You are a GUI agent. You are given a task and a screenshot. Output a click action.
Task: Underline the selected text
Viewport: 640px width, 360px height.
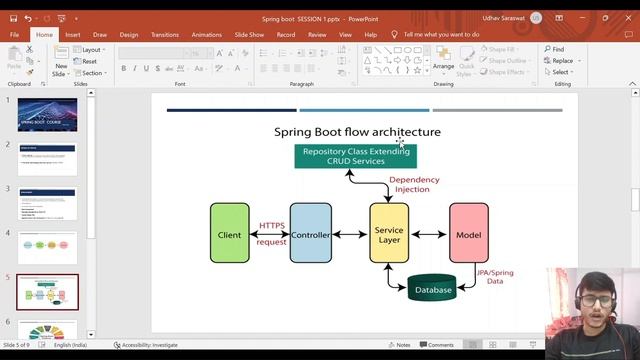(146, 69)
